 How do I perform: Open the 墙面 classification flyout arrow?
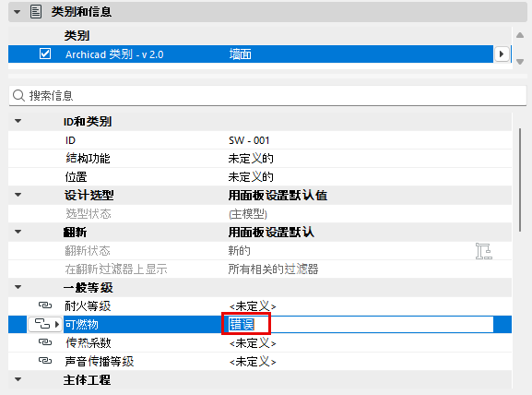(502, 54)
